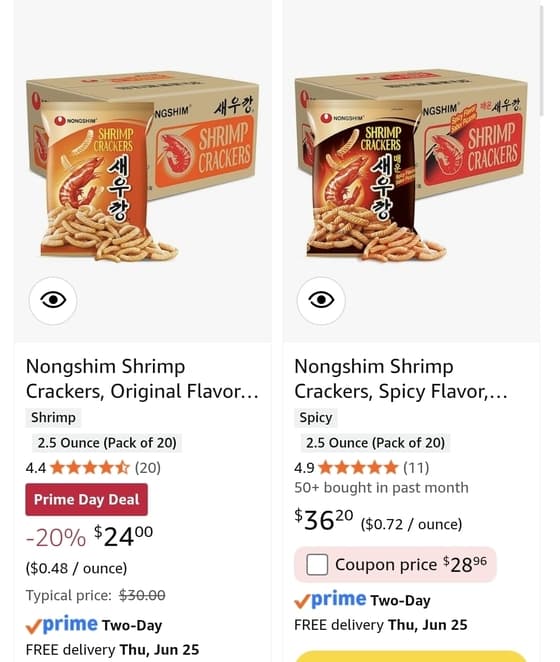Select 2.5 Ounce Pack of 20 under Shrimp

(x=107, y=443)
